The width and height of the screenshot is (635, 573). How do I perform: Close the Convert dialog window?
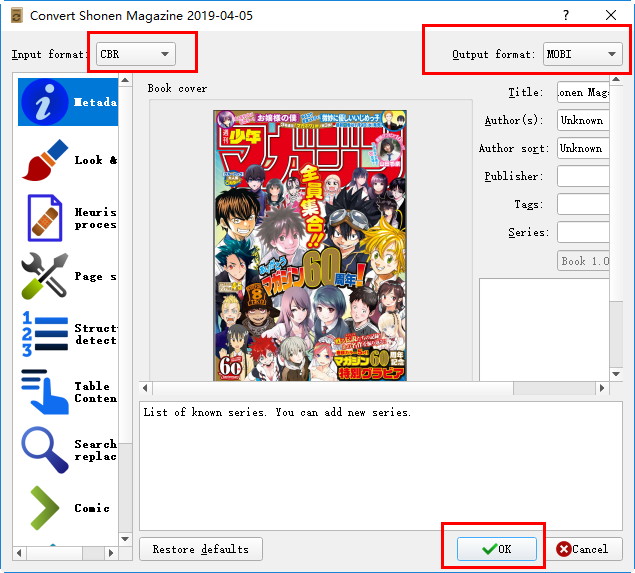click(611, 15)
